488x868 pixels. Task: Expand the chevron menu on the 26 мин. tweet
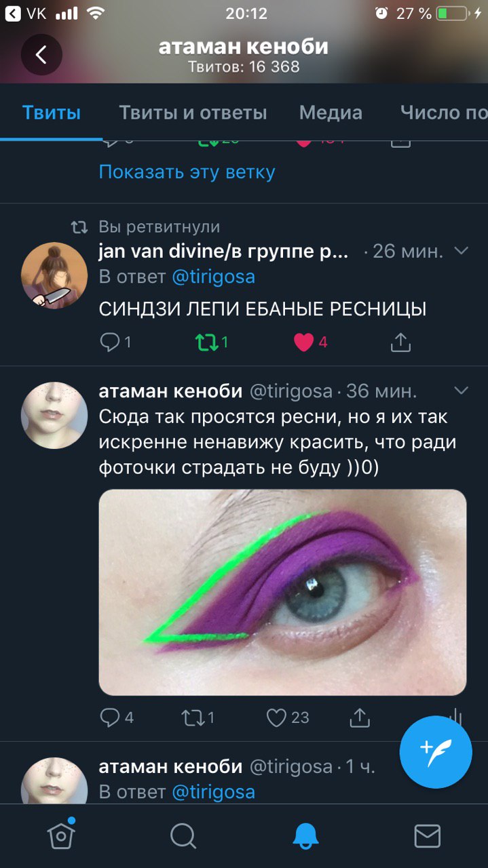click(462, 251)
